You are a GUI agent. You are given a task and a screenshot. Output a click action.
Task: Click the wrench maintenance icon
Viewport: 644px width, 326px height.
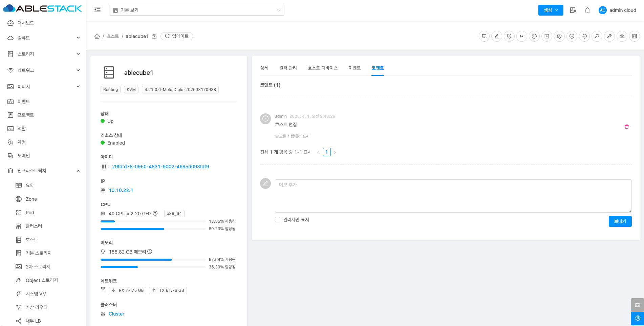click(x=609, y=36)
